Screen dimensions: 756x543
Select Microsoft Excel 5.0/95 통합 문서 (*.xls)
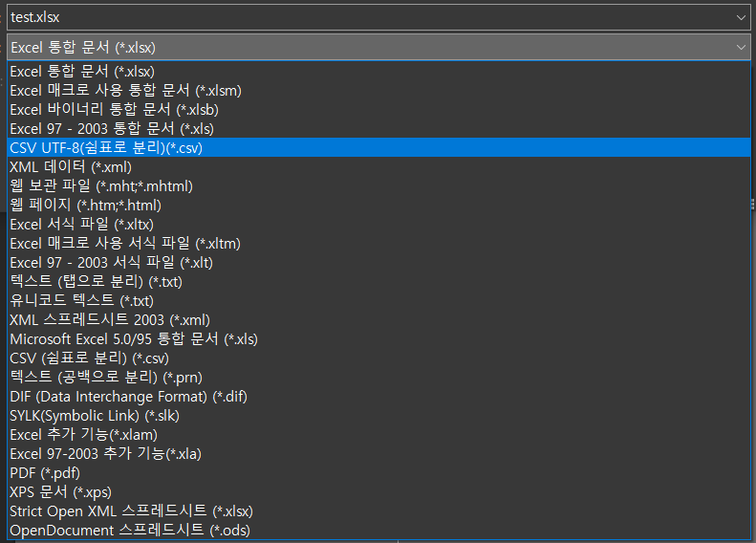point(379,339)
